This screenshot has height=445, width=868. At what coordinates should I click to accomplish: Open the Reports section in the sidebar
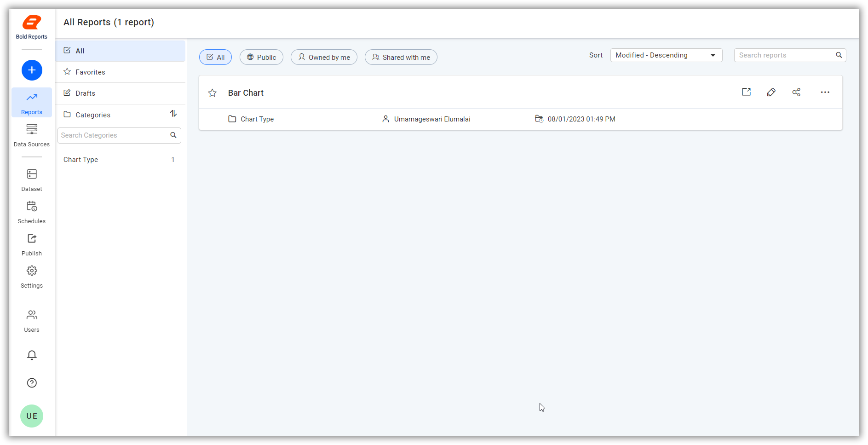tap(31, 102)
